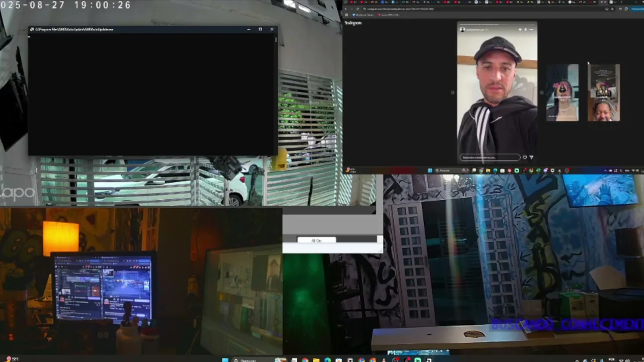Open the story poster's username link
644x362 pixels.
(475, 30)
